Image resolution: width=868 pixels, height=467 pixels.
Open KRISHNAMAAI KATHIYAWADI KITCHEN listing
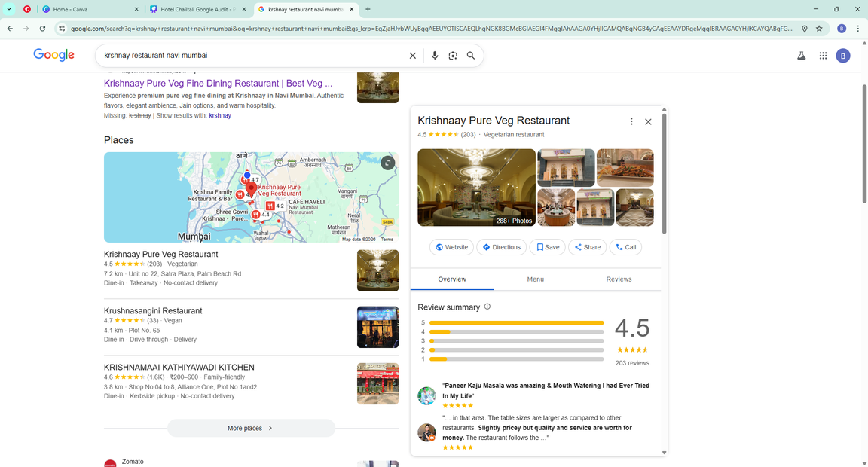tap(179, 367)
